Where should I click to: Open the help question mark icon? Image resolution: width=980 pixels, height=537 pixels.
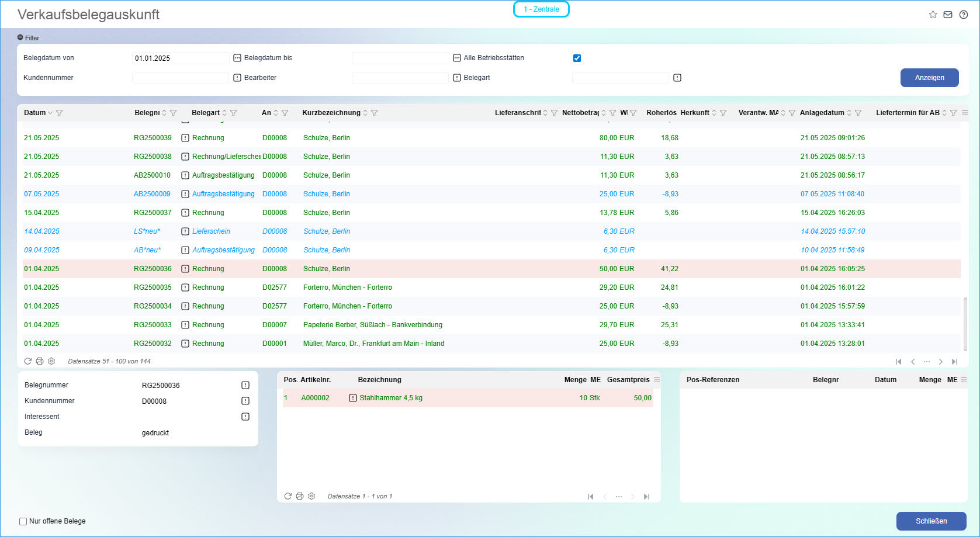coord(964,15)
